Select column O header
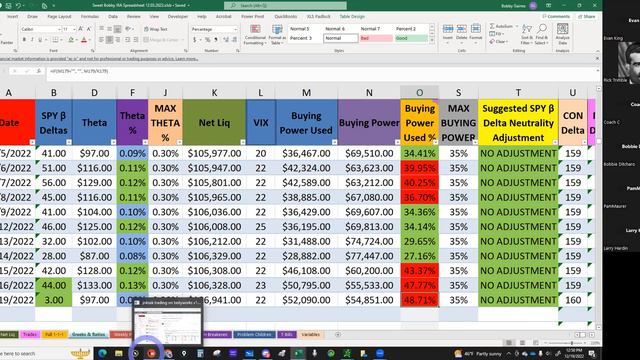 pos(419,93)
